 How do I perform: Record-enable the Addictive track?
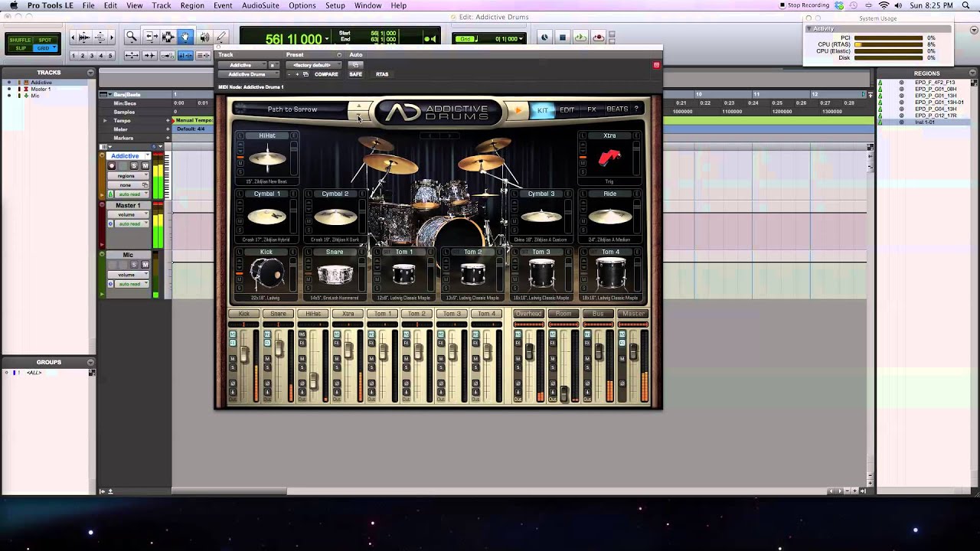coord(112,166)
